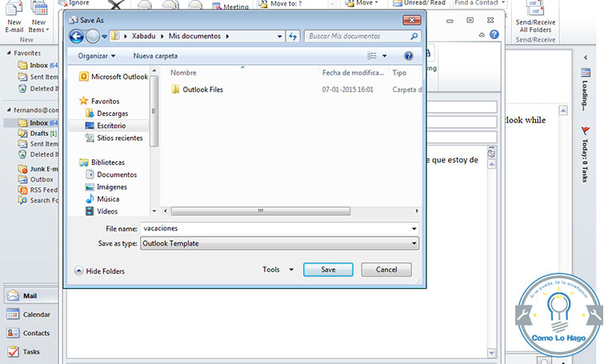Open the view options dropdown arrow
This screenshot has height=364, width=616.
[385, 56]
